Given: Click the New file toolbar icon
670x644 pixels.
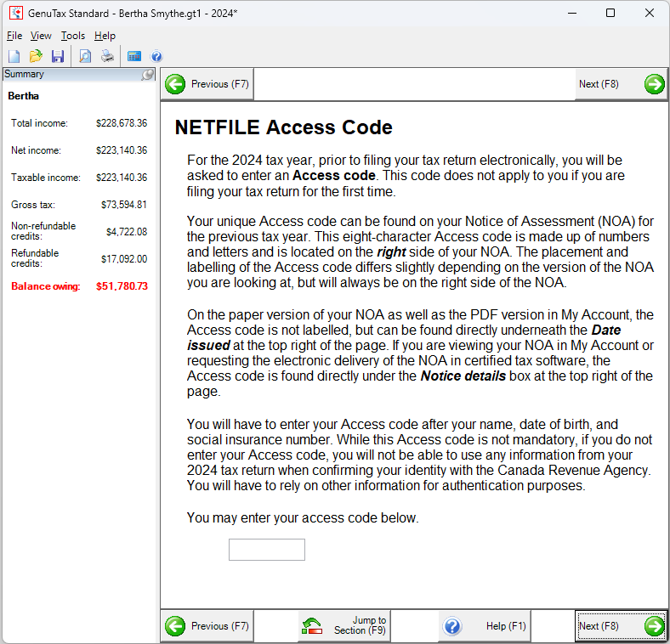Looking at the screenshot, I should click(14, 56).
